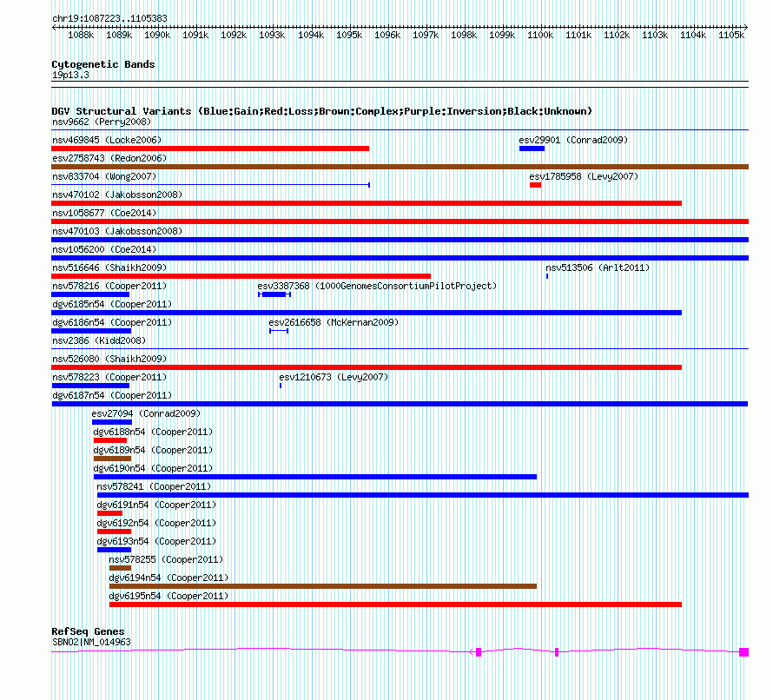Viewport: 773px width, 700px height.
Task: Click the nsv513506 (Arlt2011) label
Action: point(598,267)
